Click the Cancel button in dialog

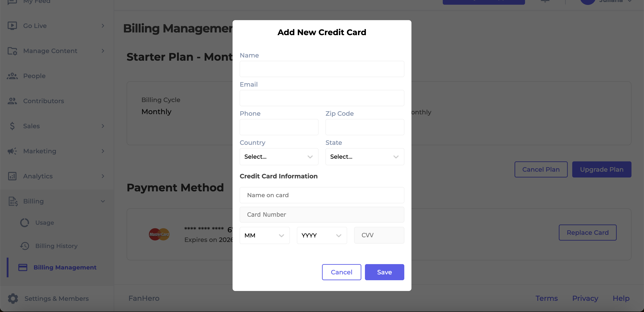pos(342,272)
